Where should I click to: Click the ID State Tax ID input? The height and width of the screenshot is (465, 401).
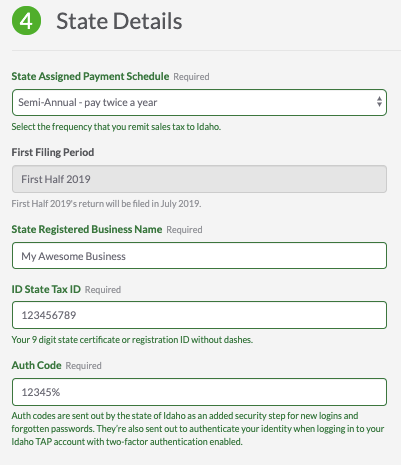point(199,315)
